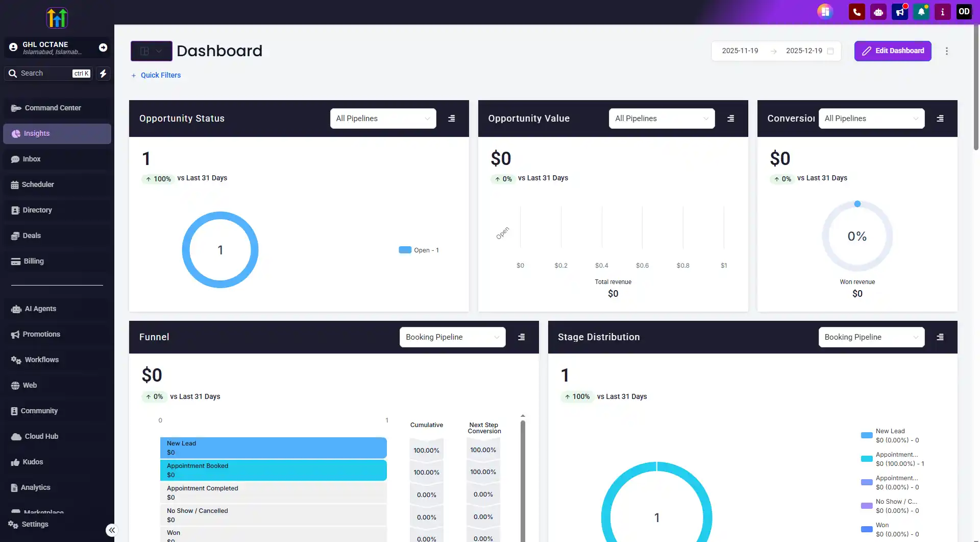Viewport: 980px width, 542px height.
Task: Open the All Pipelines dropdown for Opportunity Status
Action: [383, 118]
